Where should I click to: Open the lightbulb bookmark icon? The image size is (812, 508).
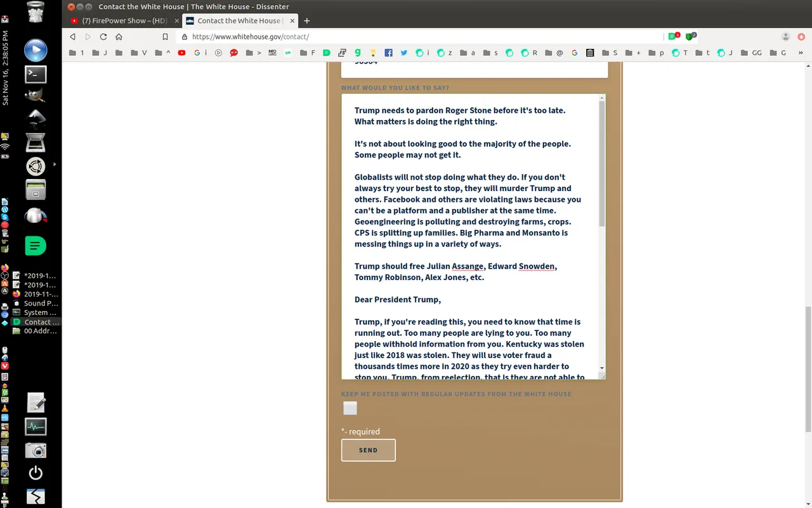pyautogui.click(x=373, y=53)
